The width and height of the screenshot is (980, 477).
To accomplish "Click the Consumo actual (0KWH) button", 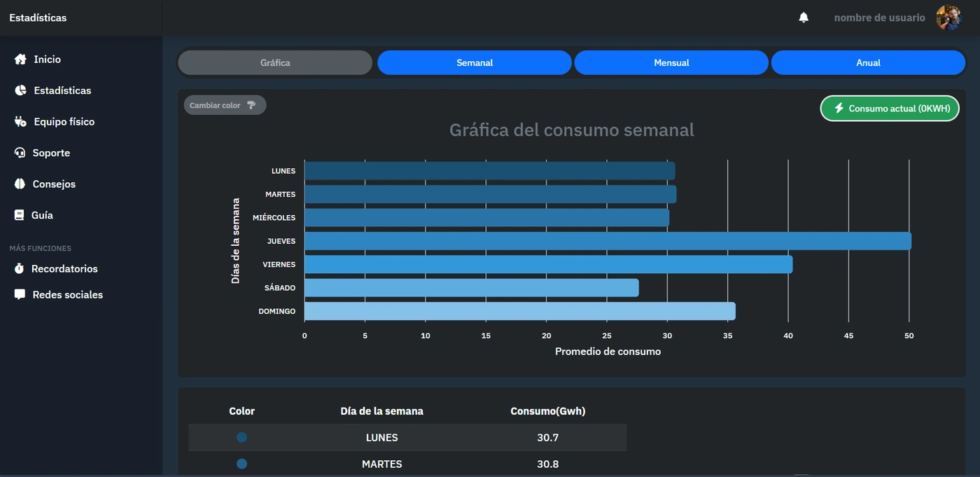I will click(x=890, y=109).
